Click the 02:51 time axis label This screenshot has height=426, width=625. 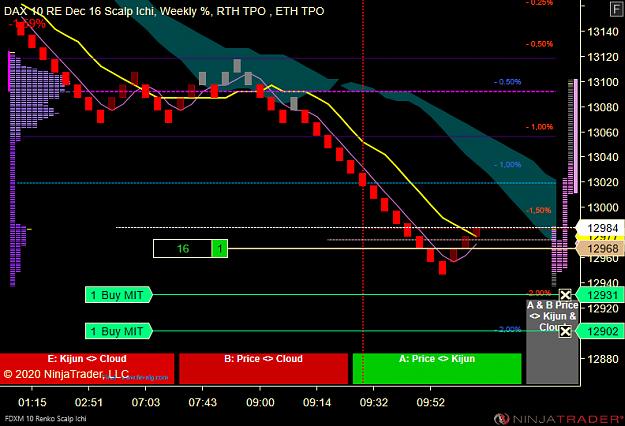point(88,402)
